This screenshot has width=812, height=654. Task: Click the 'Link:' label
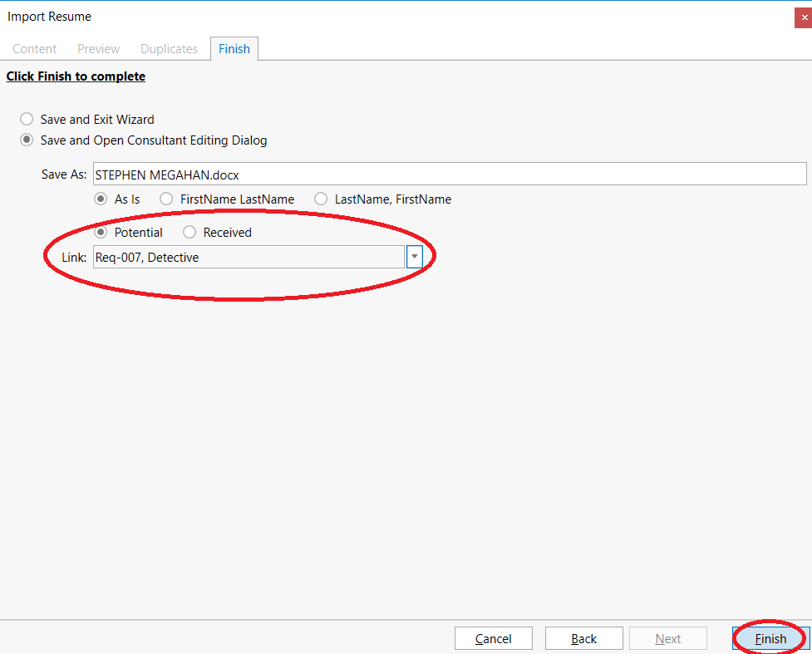(x=74, y=258)
